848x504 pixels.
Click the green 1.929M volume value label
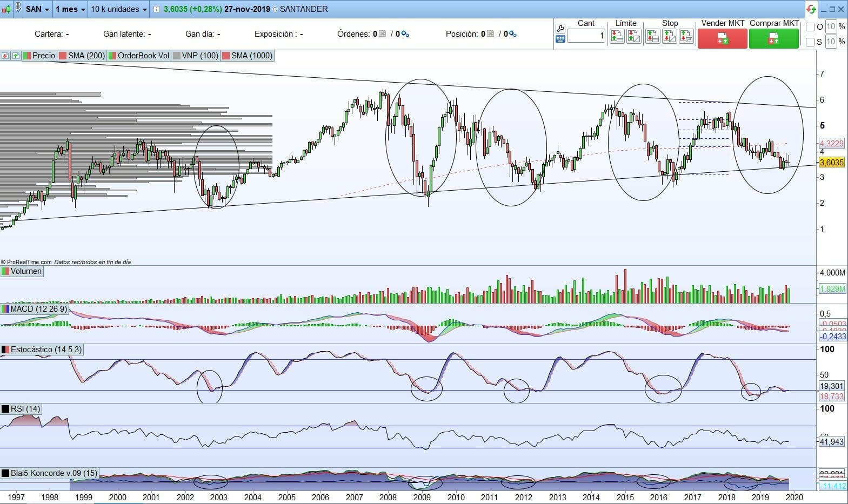tap(832, 289)
